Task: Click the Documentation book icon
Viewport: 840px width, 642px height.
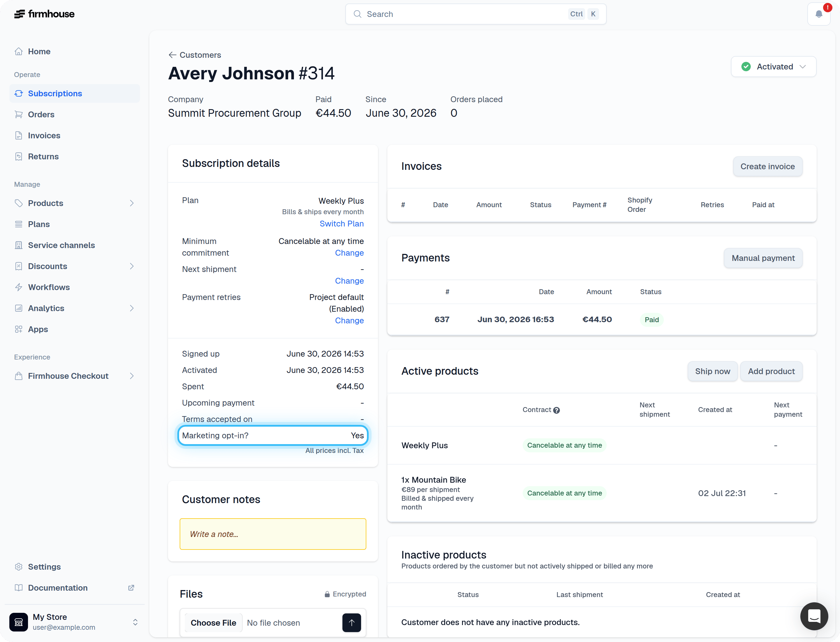Action: coord(18,587)
